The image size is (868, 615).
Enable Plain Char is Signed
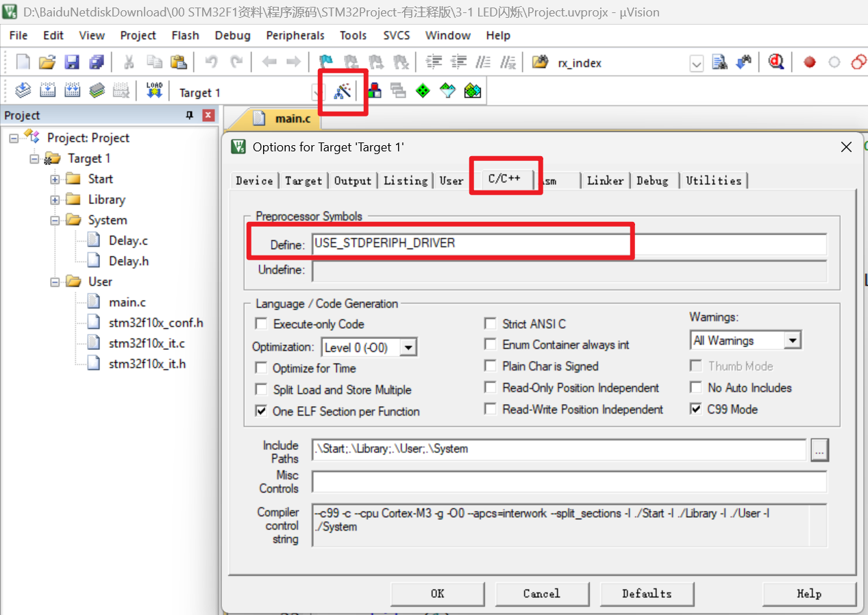(490, 366)
